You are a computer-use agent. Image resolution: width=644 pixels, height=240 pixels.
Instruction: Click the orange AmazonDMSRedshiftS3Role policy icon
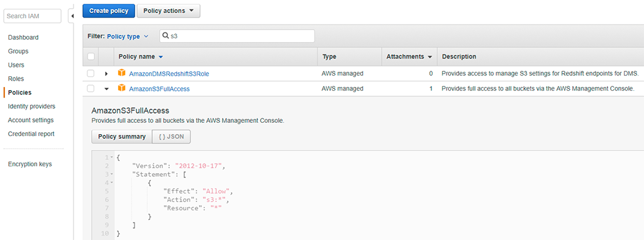pos(121,73)
